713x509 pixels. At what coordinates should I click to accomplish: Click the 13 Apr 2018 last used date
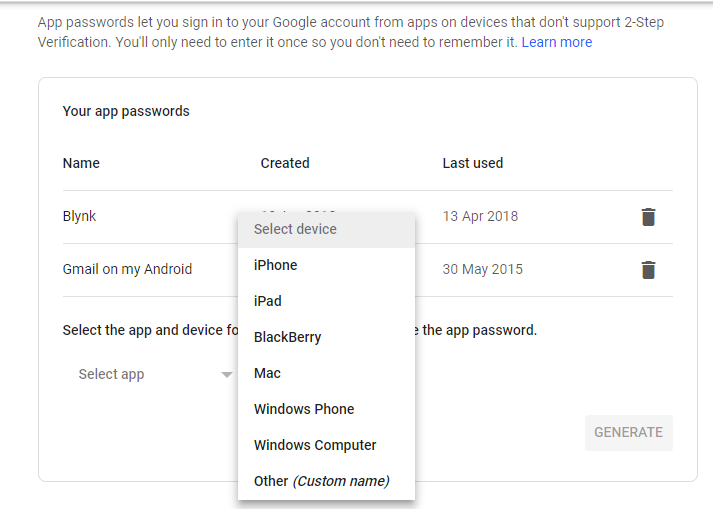click(481, 216)
